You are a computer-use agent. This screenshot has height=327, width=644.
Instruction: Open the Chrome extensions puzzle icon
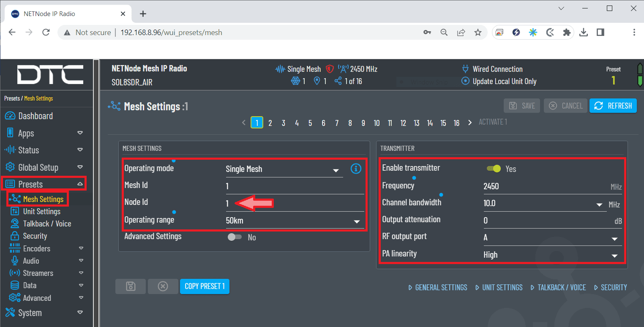pyautogui.click(x=567, y=33)
